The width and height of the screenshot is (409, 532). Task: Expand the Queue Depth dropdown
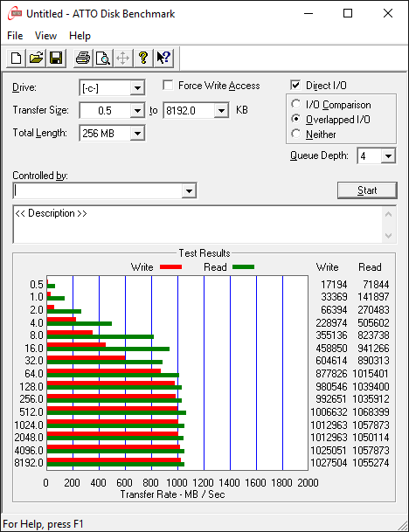tap(388, 156)
